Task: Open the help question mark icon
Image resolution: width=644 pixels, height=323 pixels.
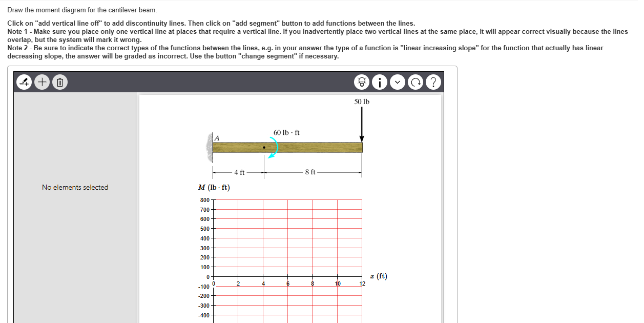Action: pos(433,82)
